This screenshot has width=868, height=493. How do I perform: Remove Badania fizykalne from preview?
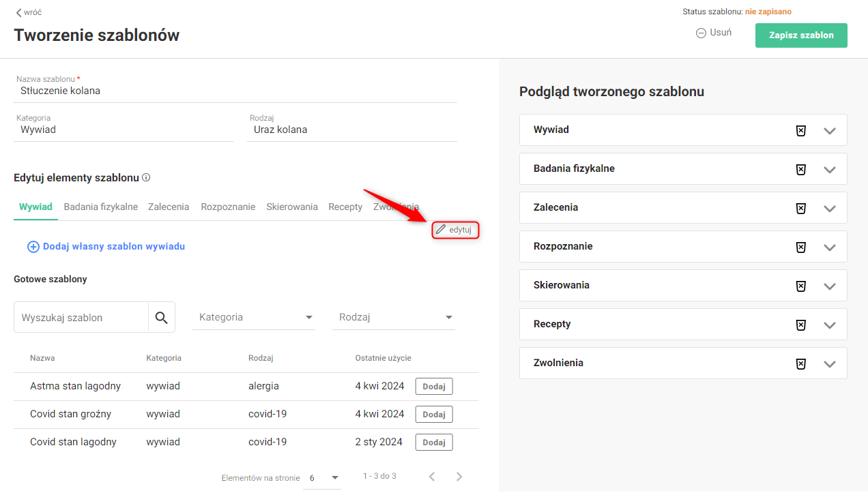coord(801,170)
